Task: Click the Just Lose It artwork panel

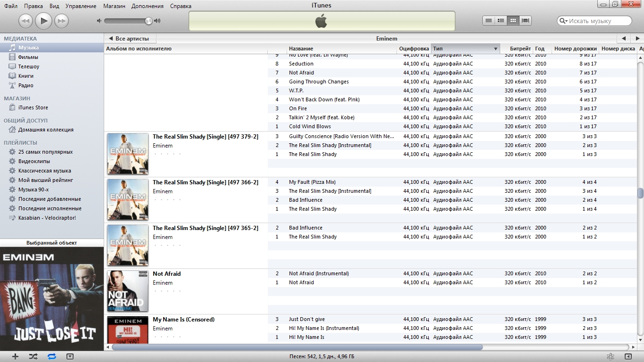Action: (52, 299)
